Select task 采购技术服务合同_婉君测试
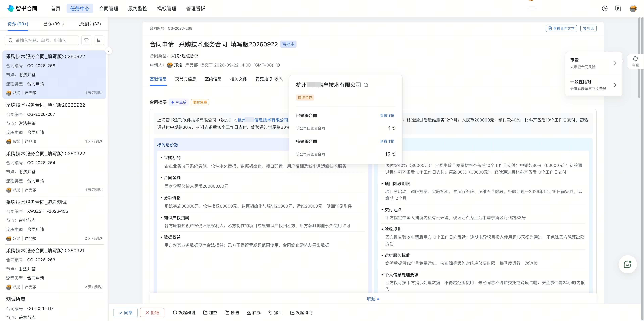 coord(54,220)
